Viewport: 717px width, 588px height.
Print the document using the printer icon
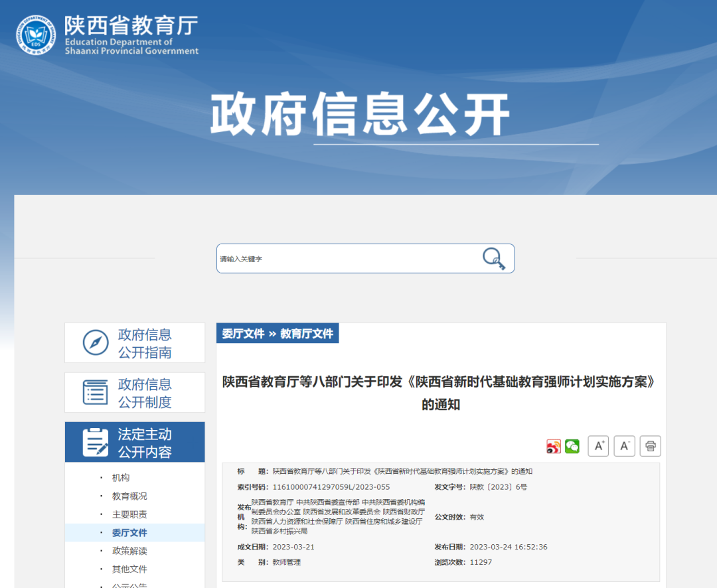(650, 446)
